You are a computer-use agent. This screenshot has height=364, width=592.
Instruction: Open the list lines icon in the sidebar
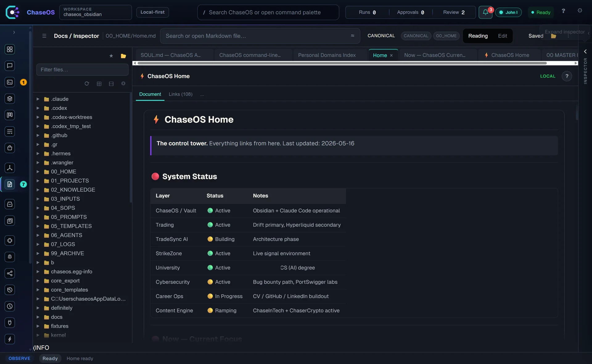click(x=10, y=131)
